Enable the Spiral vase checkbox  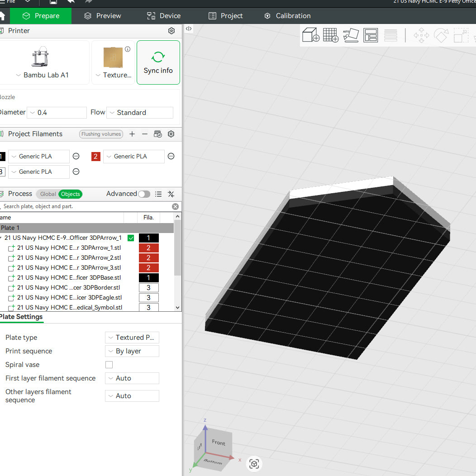tap(109, 365)
